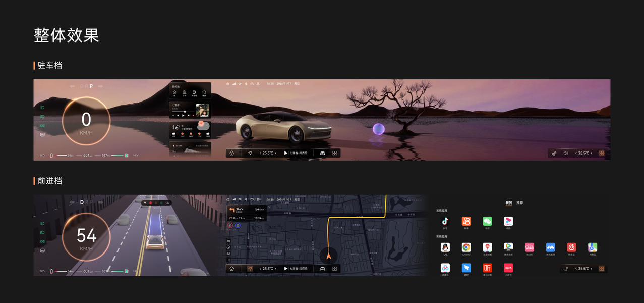Image resolution: width=644 pixels, height=303 pixels.
Task: Select Company (公司) destination in the 目的地 card
Action: coord(185,93)
